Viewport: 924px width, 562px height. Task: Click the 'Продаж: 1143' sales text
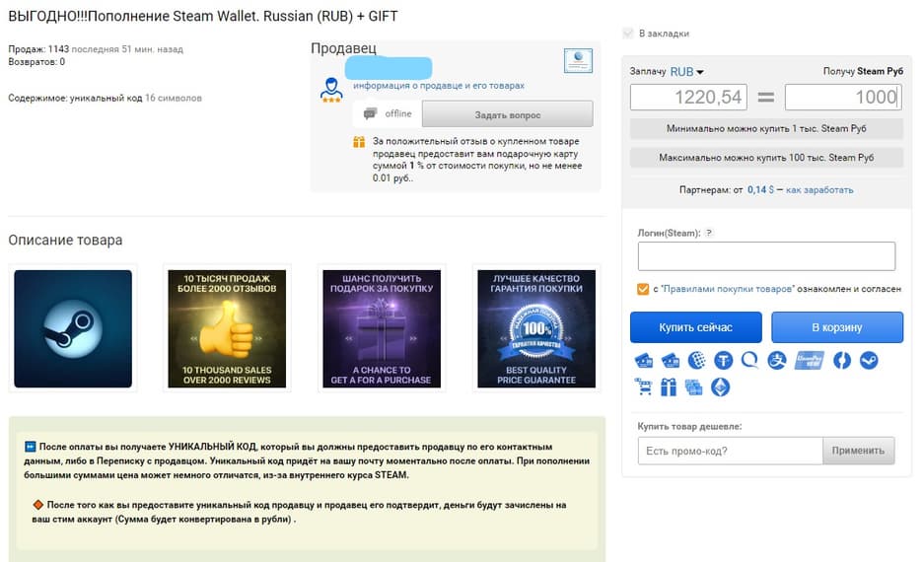pyautogui.click(x=38, y=49)
